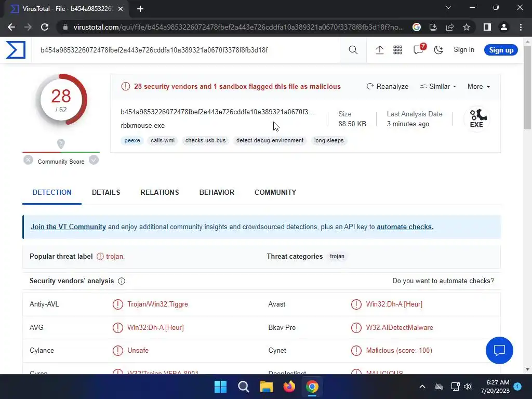Vote malicious with community X icon
The height and width of the screenshot is (399, 532).
click(29, 160)
